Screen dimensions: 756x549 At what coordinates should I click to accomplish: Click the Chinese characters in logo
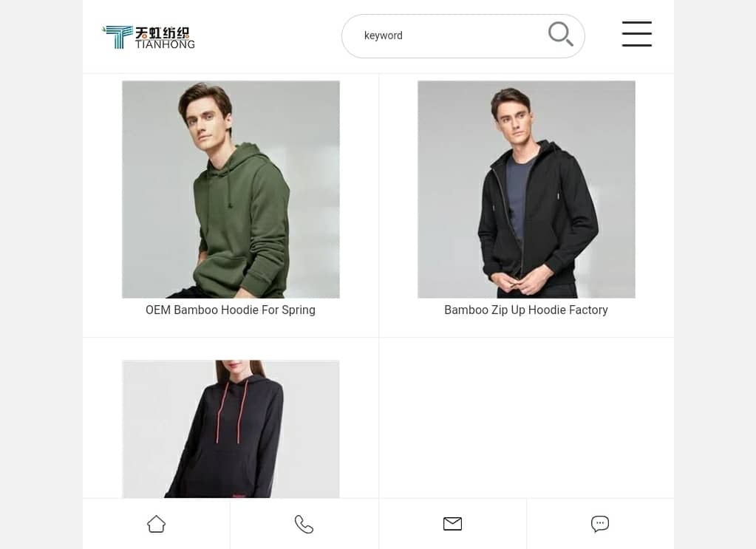(x=162, y=33)
